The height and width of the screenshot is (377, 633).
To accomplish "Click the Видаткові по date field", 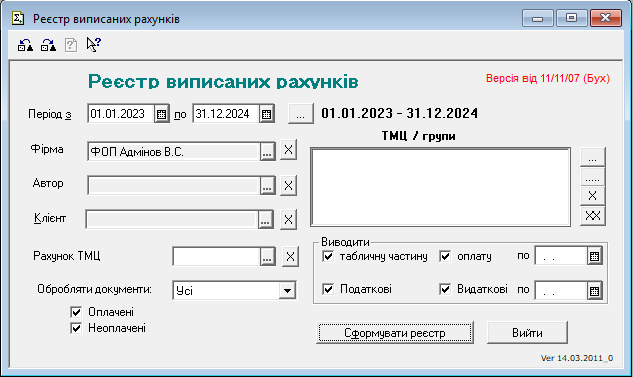I will click(x=561, y=291).
